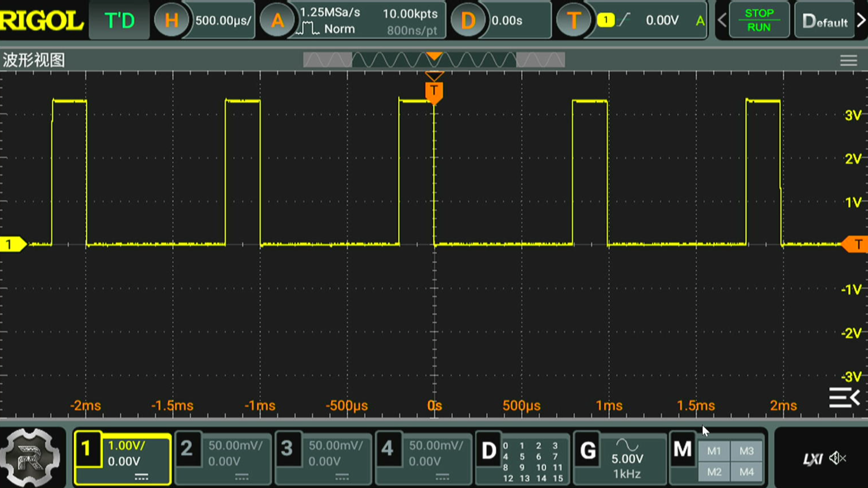Toggle the muted speaker sound icon

coord(838,458)
